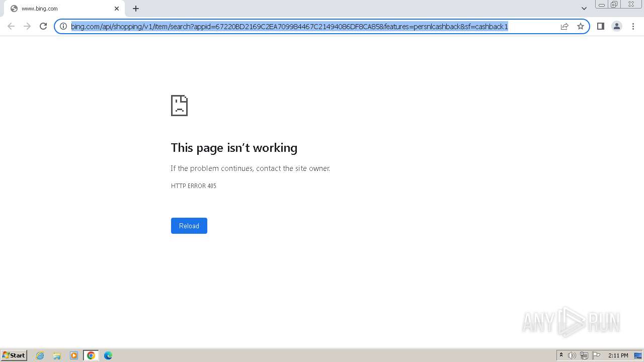Screen dimensions: 644x362
Task: Open the volume control in the tray
Action: pyautogui.click(x=572, y=355)
